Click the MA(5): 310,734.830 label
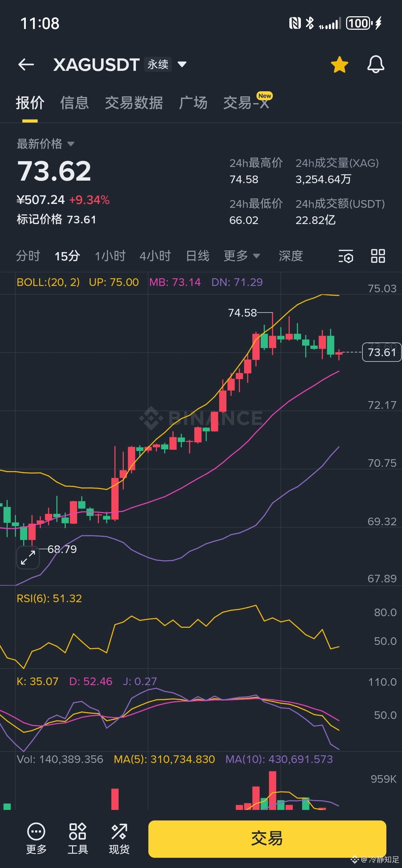 164,759
